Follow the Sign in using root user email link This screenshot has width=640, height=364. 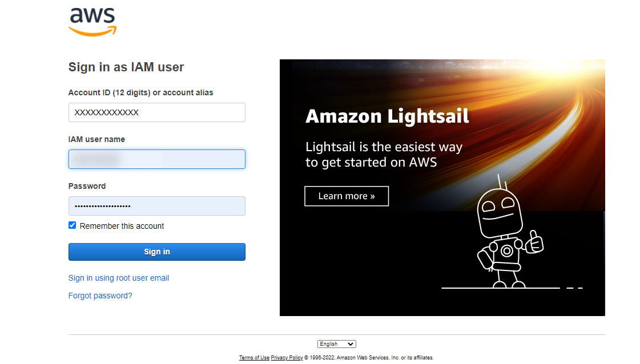(x=118, y=278)
